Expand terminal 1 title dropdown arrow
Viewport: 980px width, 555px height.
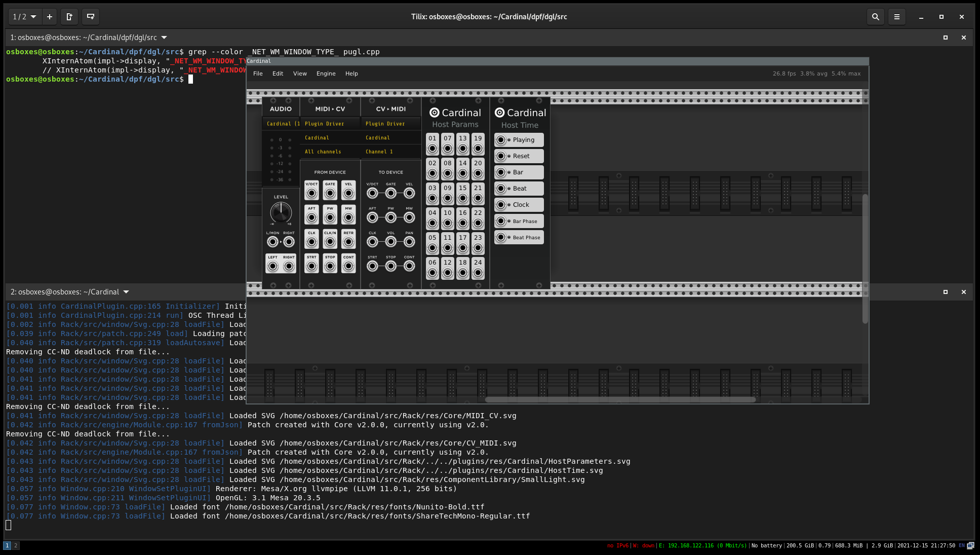[x=164, y=38]
